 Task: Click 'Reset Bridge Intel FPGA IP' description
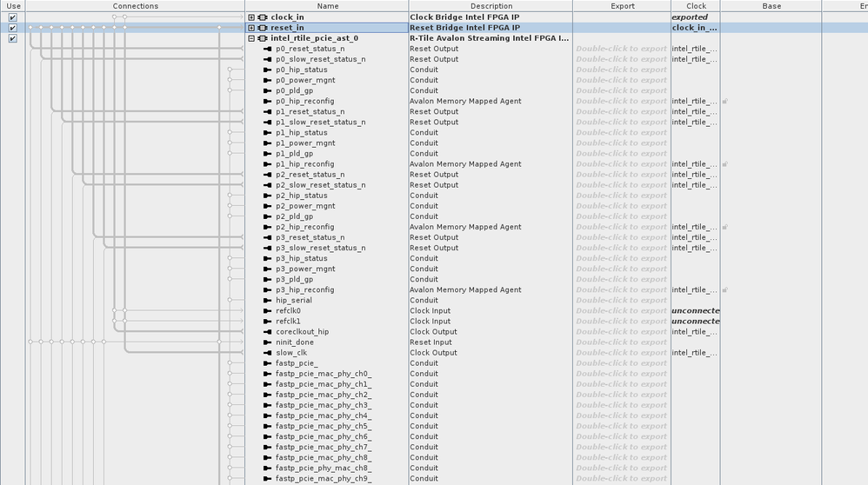pyautogui.click(x=464, y=28)
